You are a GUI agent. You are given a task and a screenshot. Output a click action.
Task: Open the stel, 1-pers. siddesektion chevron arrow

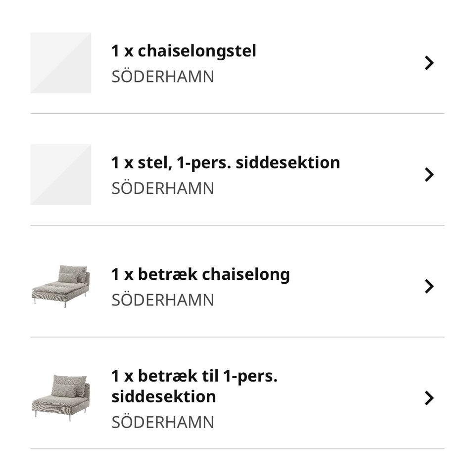coord(429,174)
